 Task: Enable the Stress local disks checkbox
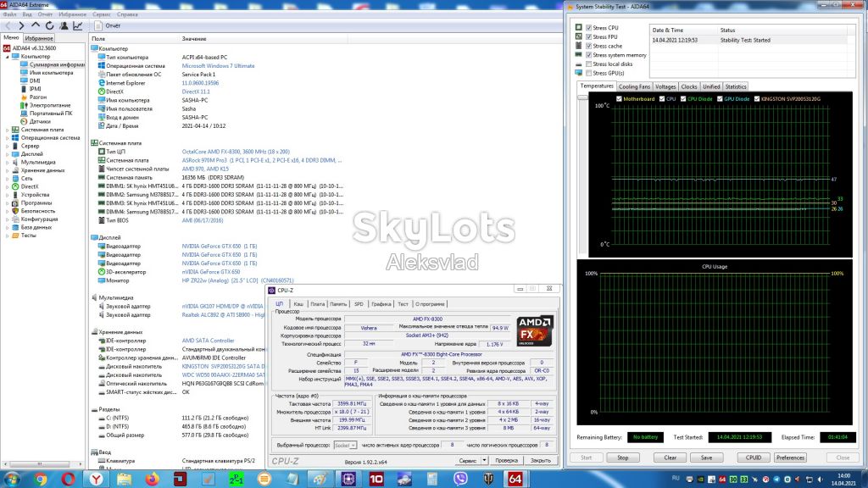click(589, 64)
